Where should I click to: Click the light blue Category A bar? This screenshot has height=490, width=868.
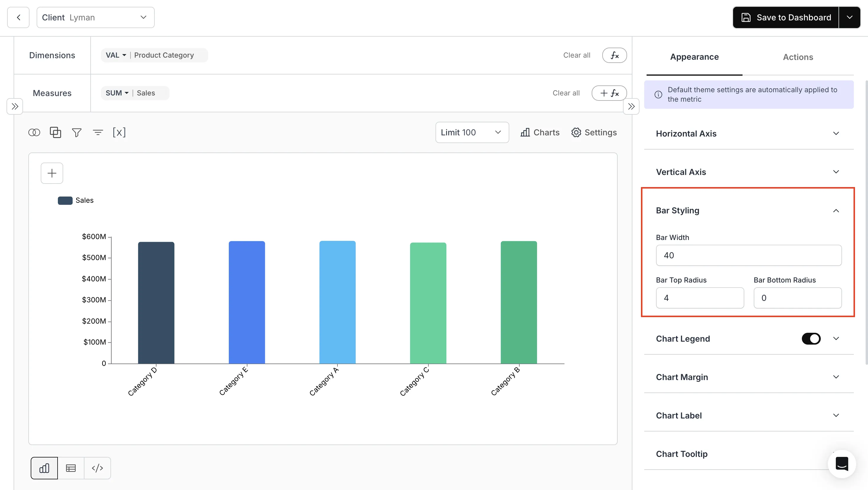337,302
